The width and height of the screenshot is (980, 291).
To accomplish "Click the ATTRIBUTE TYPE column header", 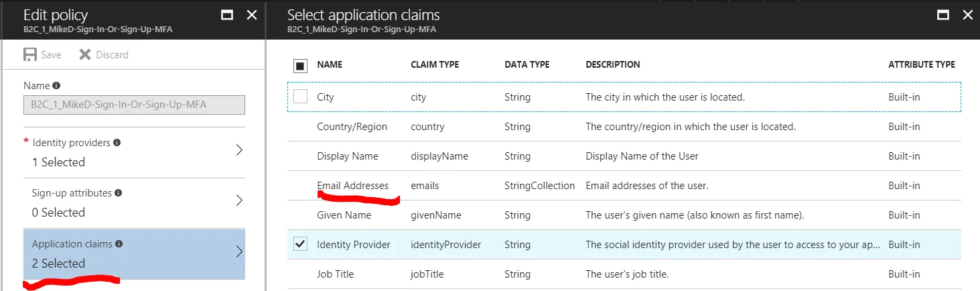I will (x=922, y=65).
